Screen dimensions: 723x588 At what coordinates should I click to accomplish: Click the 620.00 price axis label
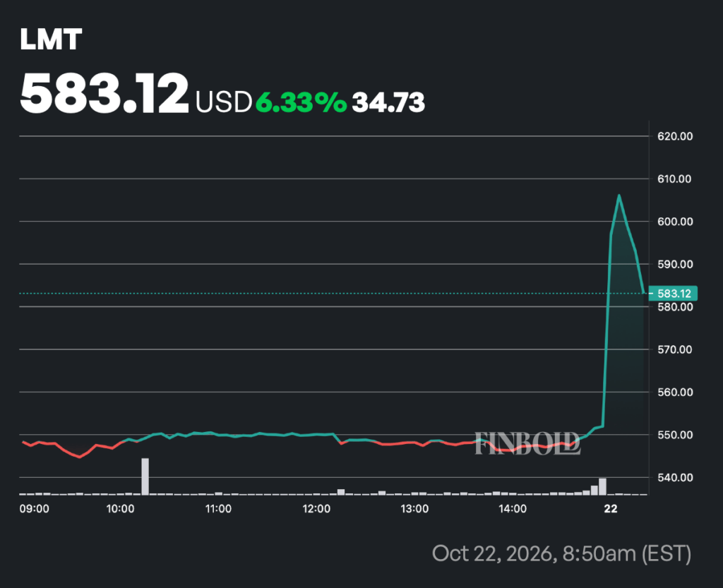pos(675,136)
